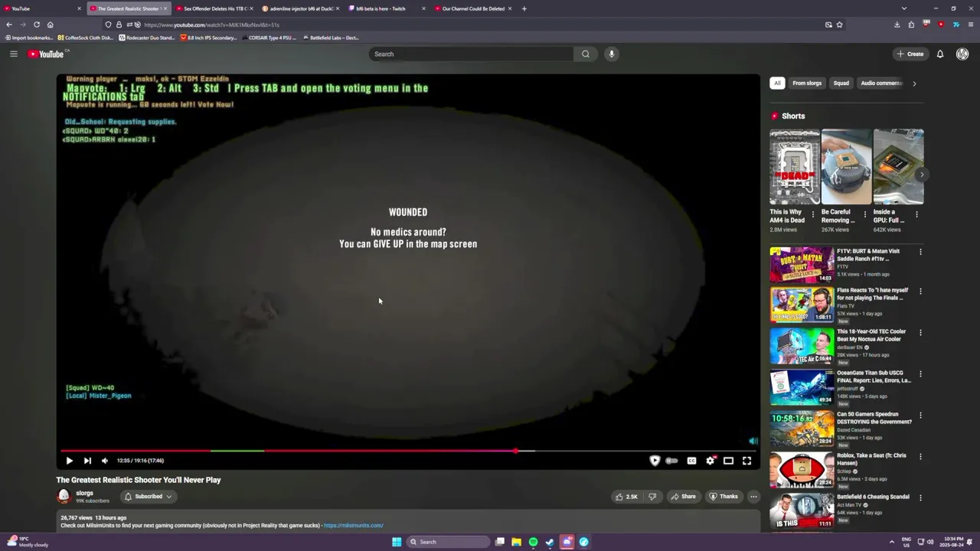Click inside the YouTube search field
This screenshot has width=980, height=551.
(x=471, y=54)
